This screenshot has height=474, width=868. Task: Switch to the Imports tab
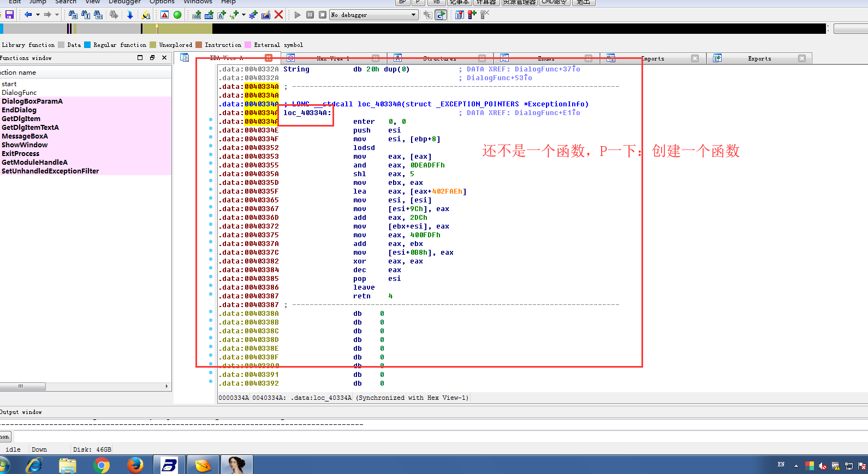tap(652, 58)
